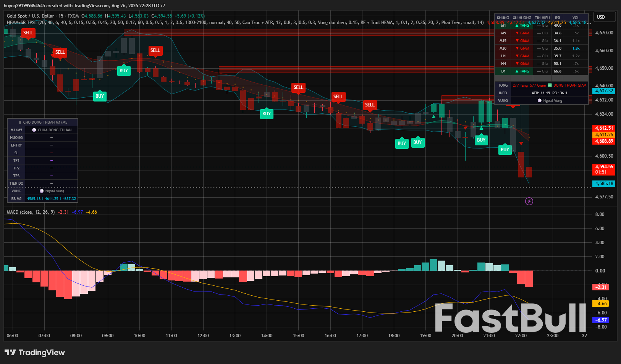Click the TIN HIEU column header
Viewport: 621px width, 364px height.
tap(542, 18)
